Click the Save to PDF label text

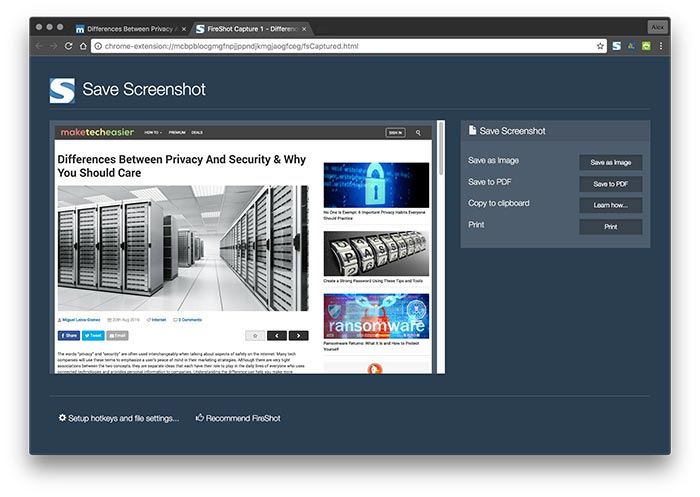490,182
